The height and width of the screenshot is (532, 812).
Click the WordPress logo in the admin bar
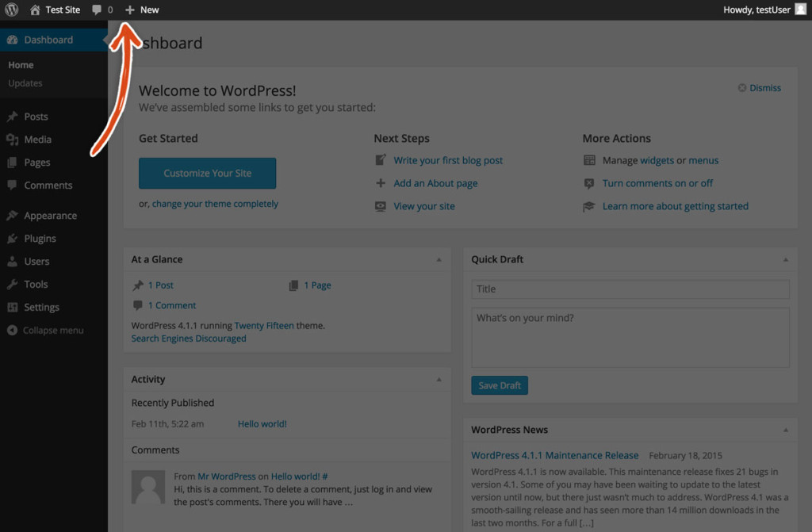click(x=10, y=10)
